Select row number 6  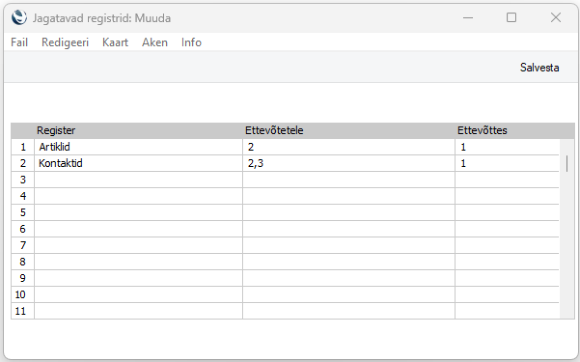tap(23, 229)
